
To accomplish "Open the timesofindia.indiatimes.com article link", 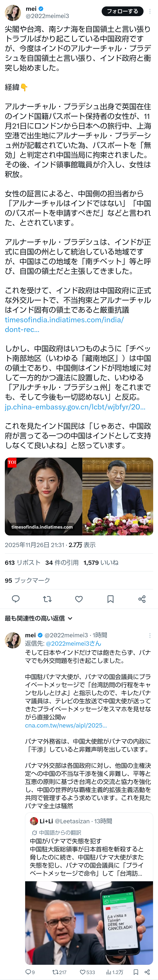I will point(64,324).
